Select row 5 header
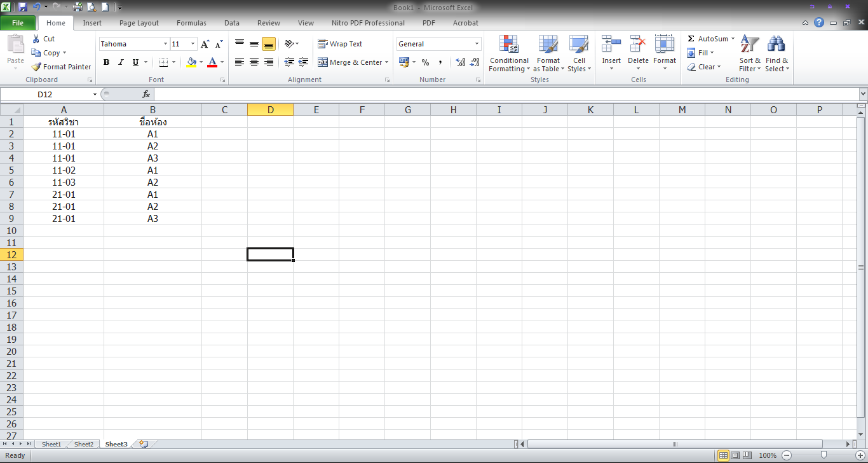 (x=11, y=170)
